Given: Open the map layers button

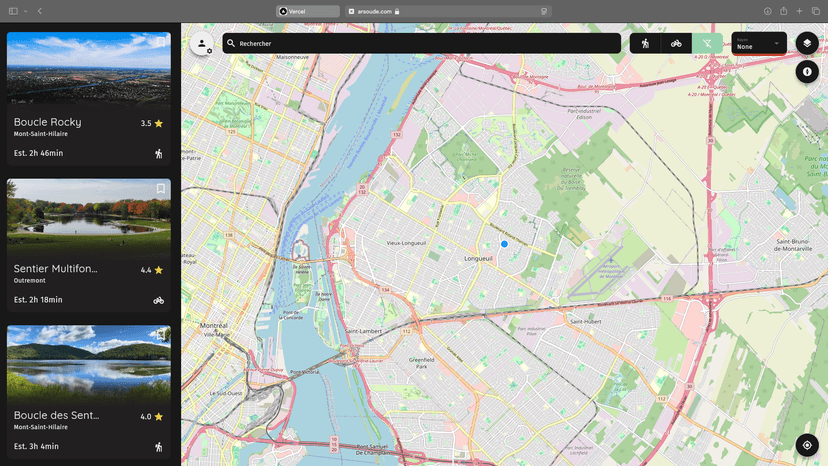Looking at the screenshot, I should 807,43.
